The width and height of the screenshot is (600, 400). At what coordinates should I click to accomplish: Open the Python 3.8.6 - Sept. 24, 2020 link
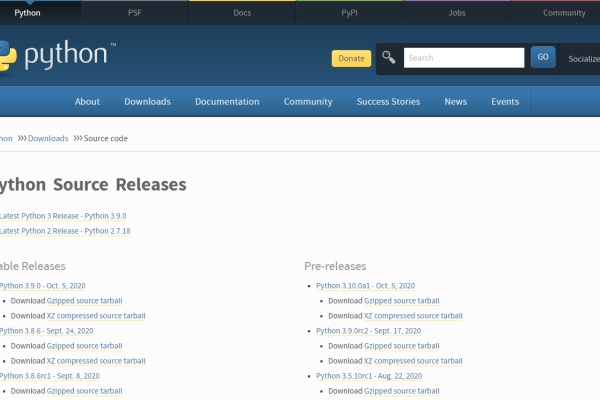[46, 331]
